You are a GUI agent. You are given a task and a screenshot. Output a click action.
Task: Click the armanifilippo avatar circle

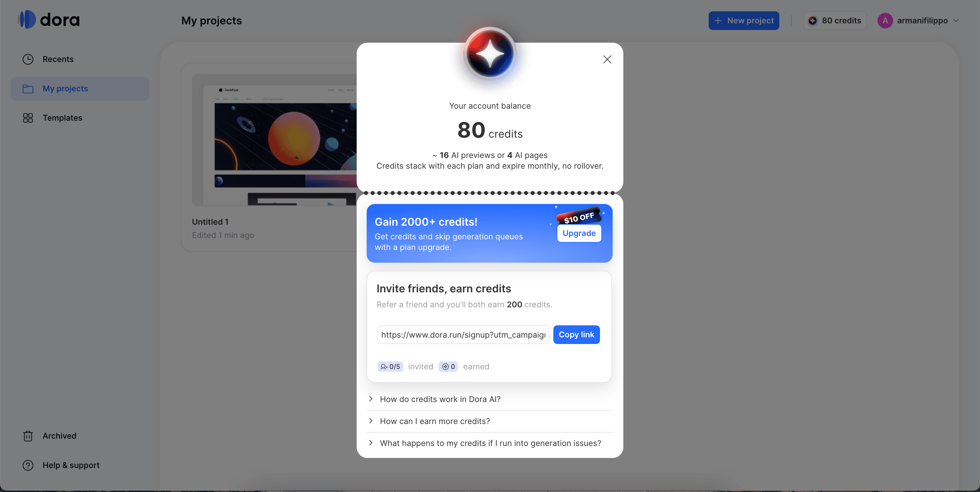885,21
